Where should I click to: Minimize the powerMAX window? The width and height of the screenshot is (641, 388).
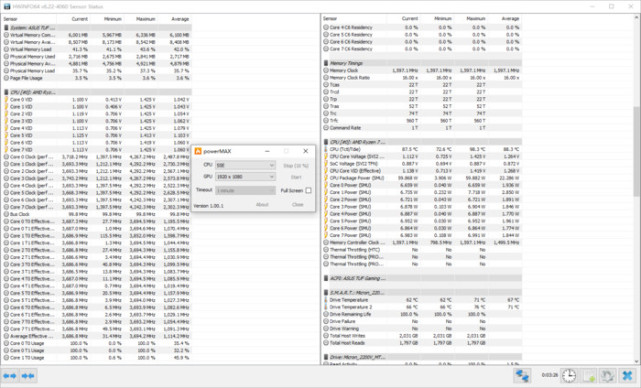pos(267,151)
